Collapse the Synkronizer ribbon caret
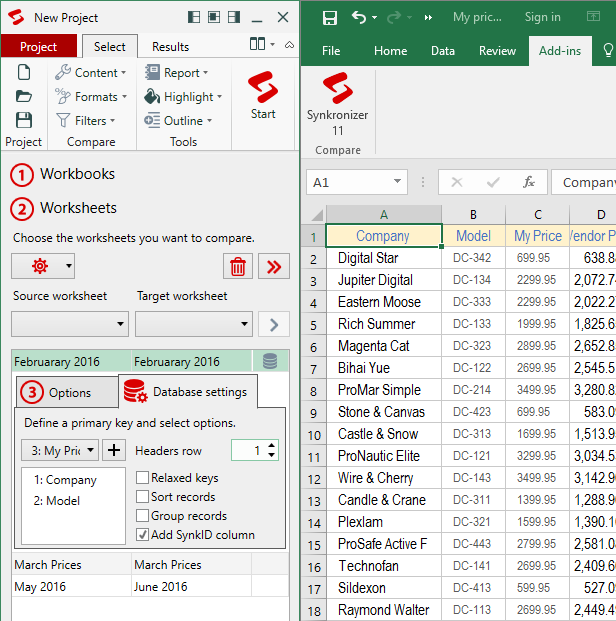The height and width of the screenshot is (621, 616). [289, 45]
